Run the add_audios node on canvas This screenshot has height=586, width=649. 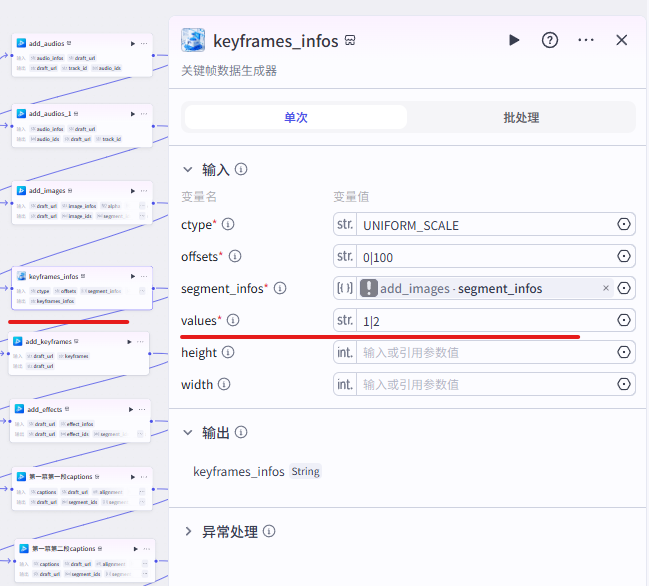tap(133, 43)
